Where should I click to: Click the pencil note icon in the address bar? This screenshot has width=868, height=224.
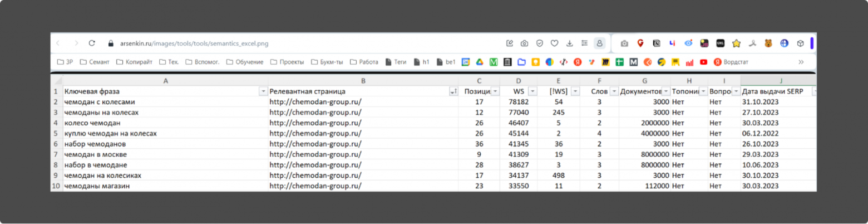click(x=510, y=43)
